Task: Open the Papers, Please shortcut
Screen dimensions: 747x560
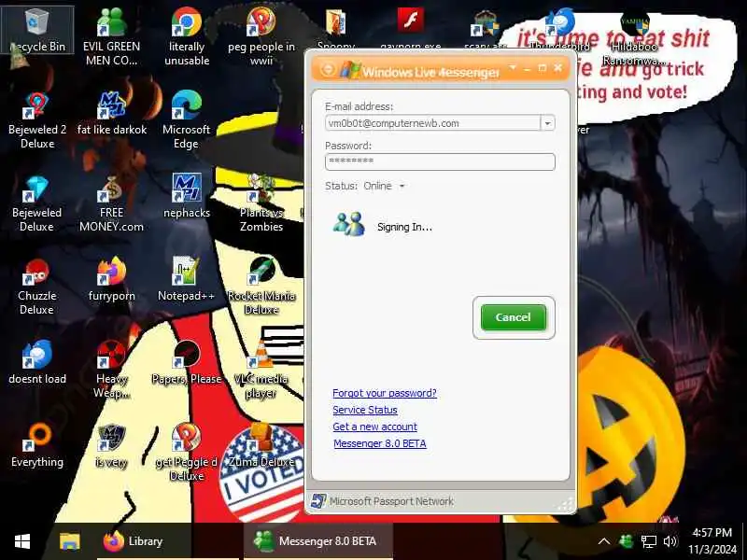Action: coord(186,363)
